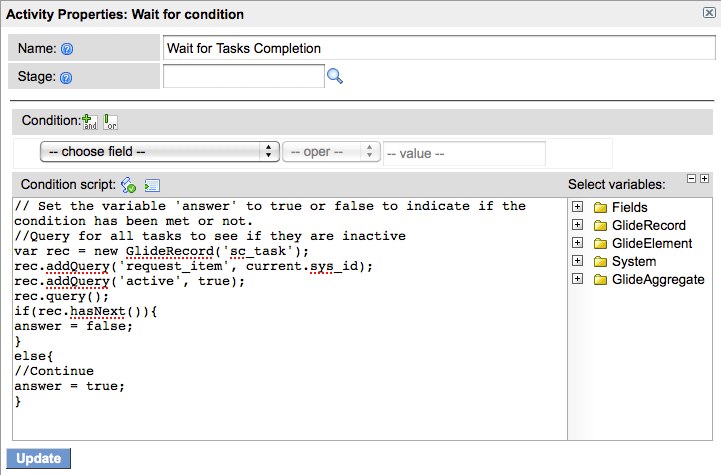Viewport: 721px width, 475px height.
Task: Add an OR condition
Action: (110, 121)
